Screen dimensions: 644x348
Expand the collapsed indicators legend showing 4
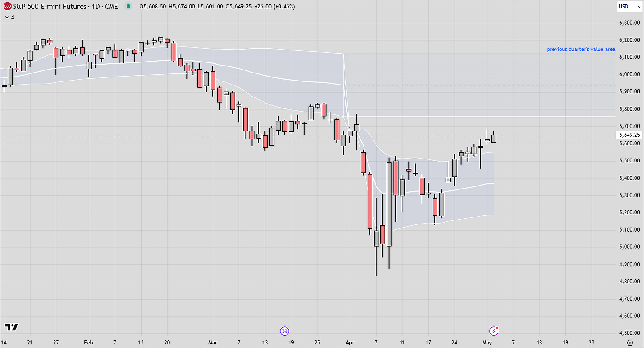click(x=9, y=17)
